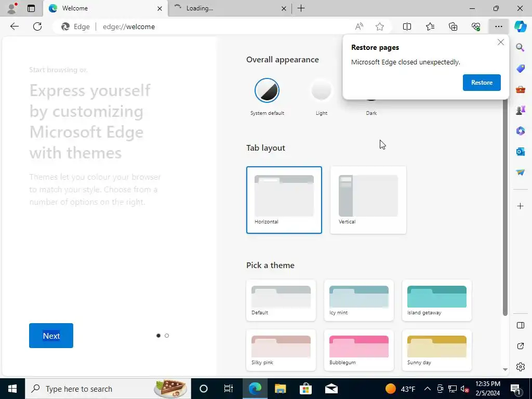Open Mail app from taskbar

(331, 389)
